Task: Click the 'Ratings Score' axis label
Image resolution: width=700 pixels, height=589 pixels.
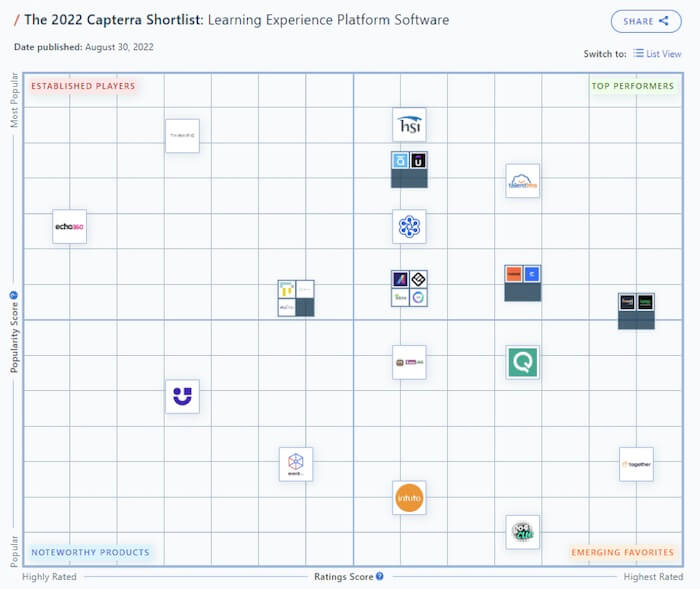Action: (x=344, y=576)
